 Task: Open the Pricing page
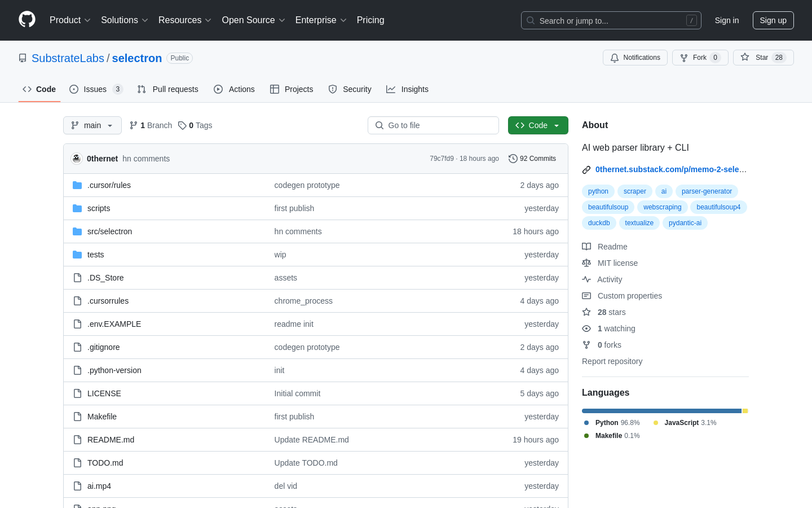370,20
